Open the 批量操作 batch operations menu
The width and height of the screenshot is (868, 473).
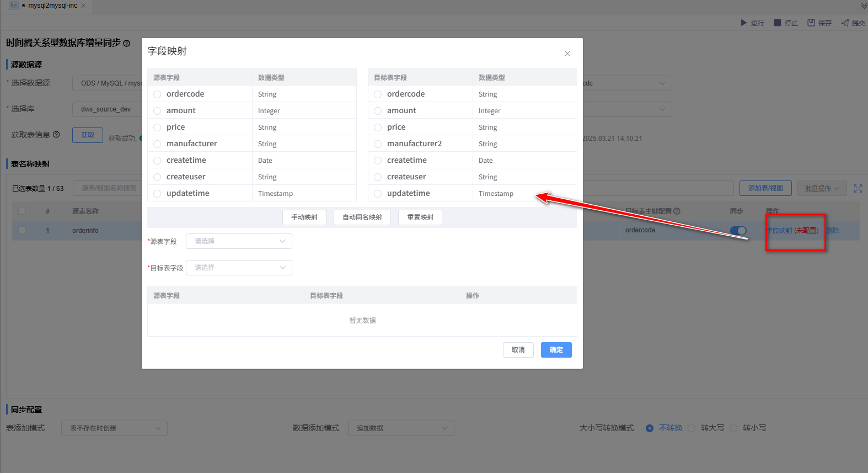(x=821, y=189)
